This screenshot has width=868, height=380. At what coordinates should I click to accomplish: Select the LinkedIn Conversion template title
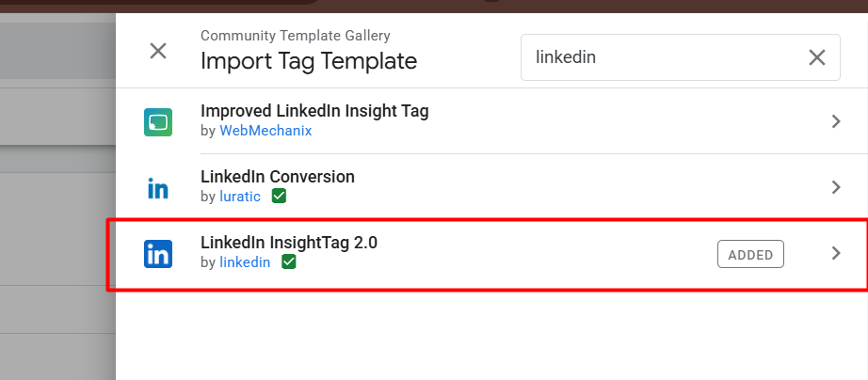277,177
